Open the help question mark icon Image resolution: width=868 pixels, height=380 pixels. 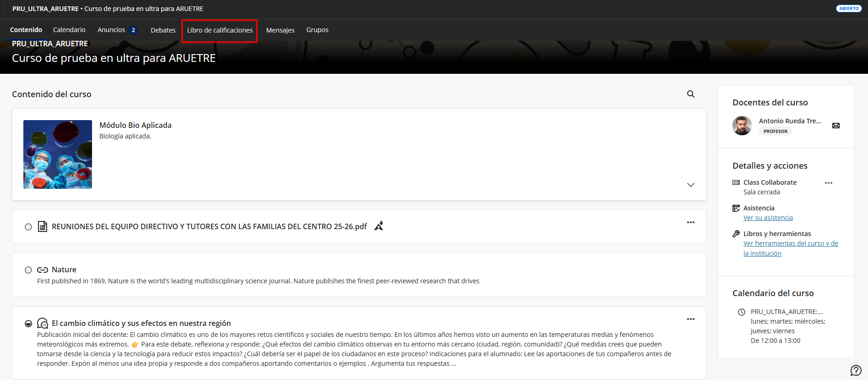856,370
